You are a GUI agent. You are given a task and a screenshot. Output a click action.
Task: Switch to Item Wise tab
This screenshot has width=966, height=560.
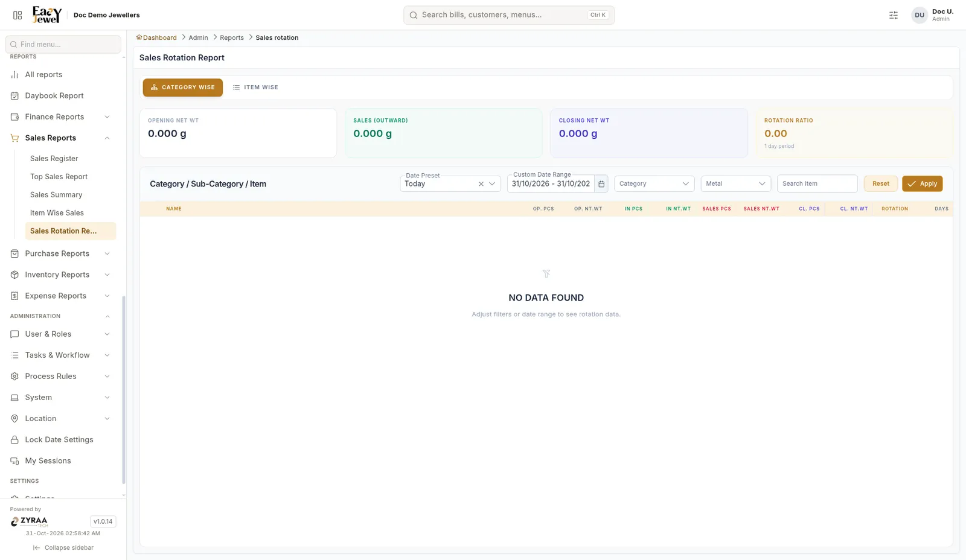point(255,87)
